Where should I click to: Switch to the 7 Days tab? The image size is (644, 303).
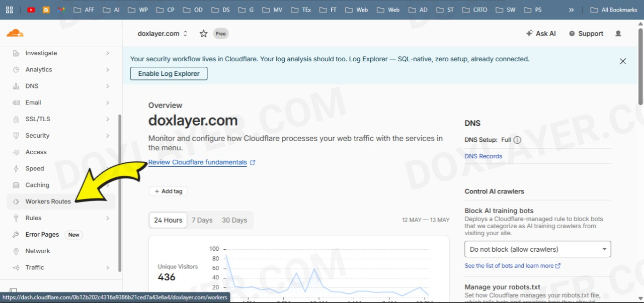click(202, 220)
